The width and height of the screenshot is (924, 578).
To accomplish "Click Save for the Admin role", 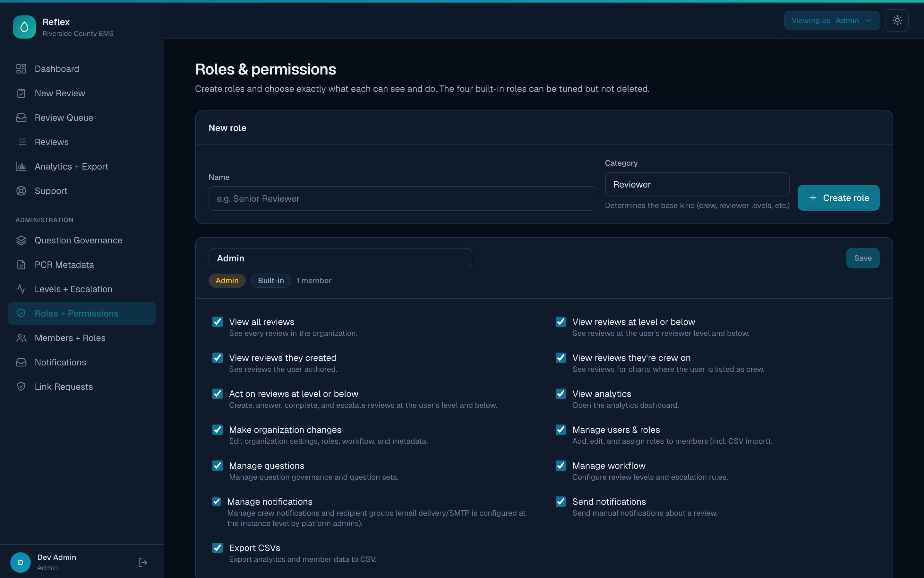I will [863, 258].
